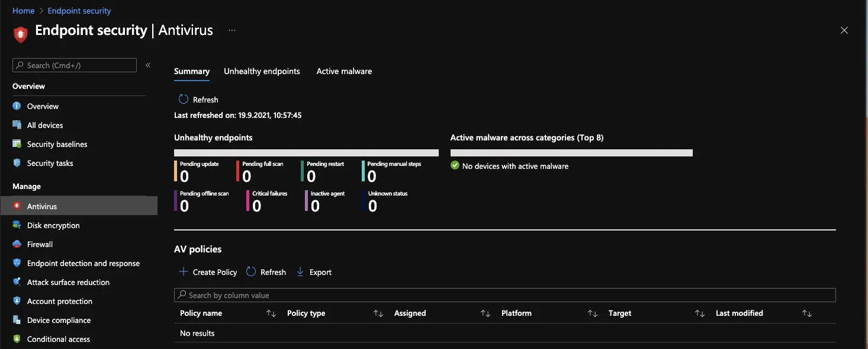
Task: Click the Account protection icon
Action: coord(17,301)
